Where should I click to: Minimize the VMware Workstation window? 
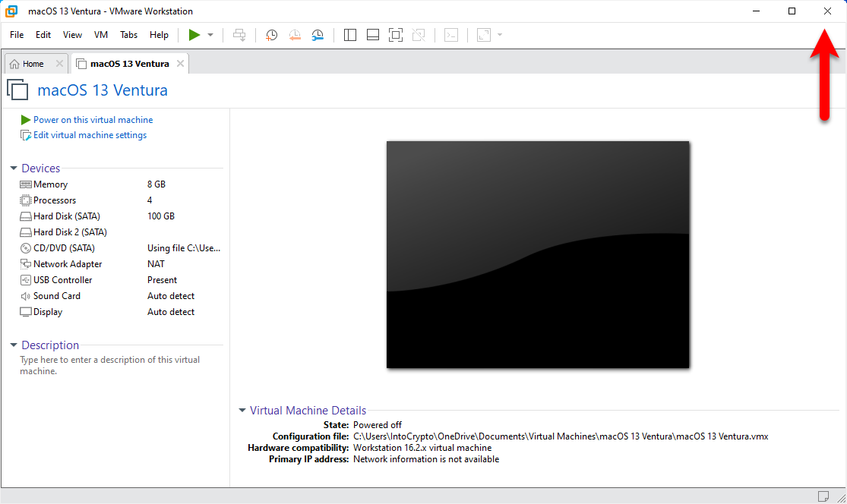coord(757,11)
